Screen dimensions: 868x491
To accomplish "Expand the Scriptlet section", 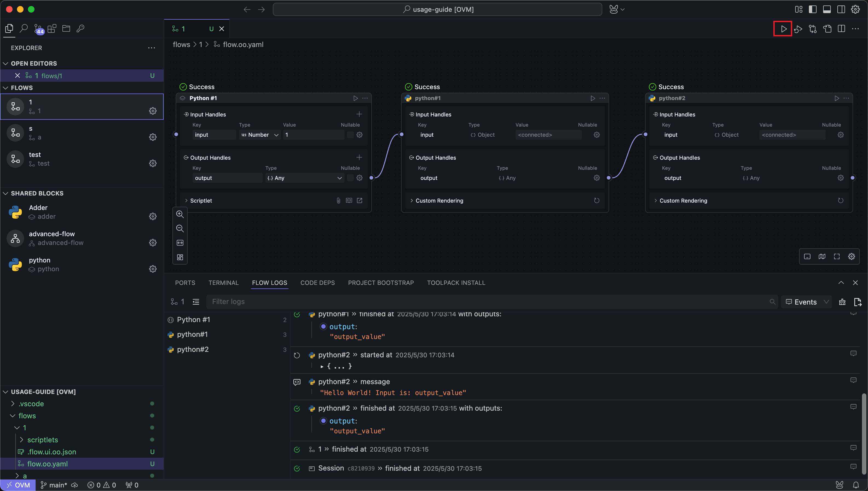I will click(186, 201).
